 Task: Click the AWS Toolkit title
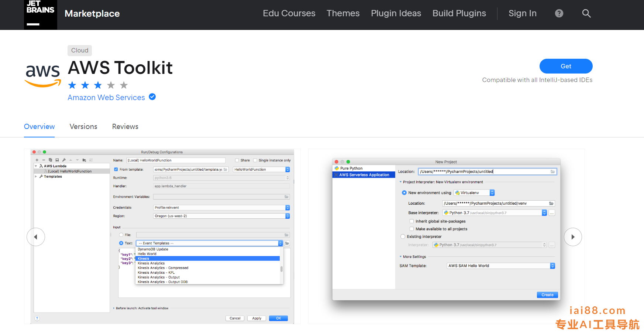[x=120, y=68]
